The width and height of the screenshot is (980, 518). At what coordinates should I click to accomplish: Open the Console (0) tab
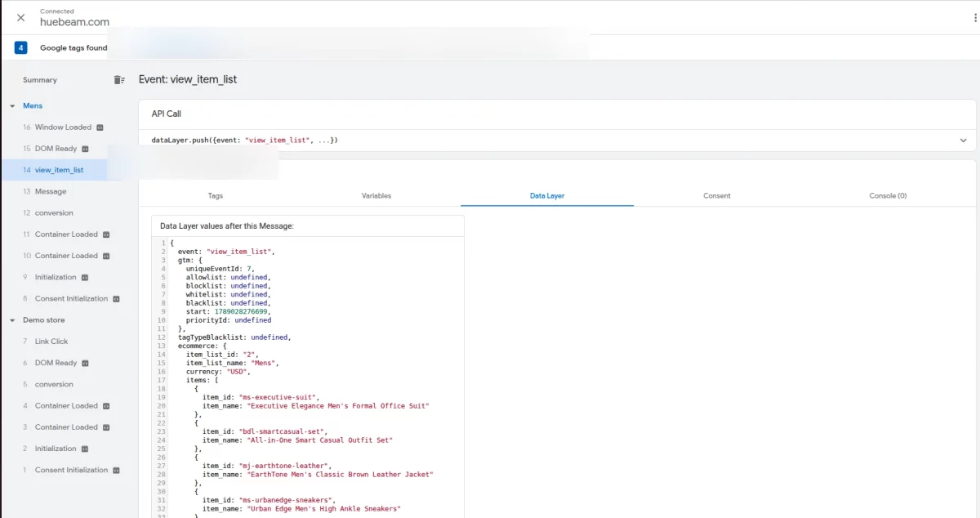888,195
